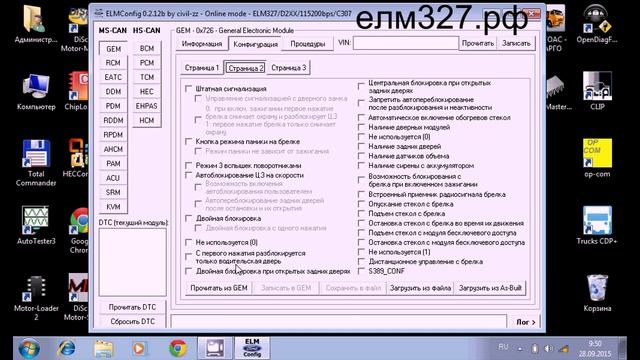Toggle Кнопка режима паники на брелке

tap(189, 142)
